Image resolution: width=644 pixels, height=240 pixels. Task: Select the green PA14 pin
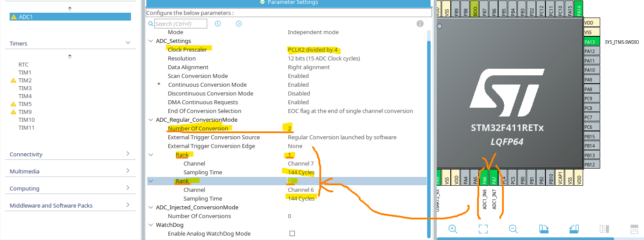point(579,9)
